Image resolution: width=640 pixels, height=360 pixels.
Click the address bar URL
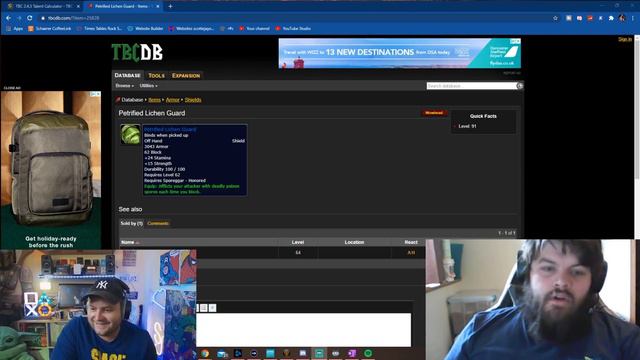coord(73,18)
